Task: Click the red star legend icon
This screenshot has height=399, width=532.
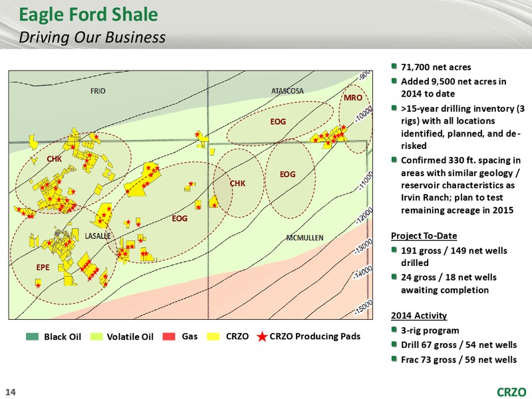Action: pos(262,336)
